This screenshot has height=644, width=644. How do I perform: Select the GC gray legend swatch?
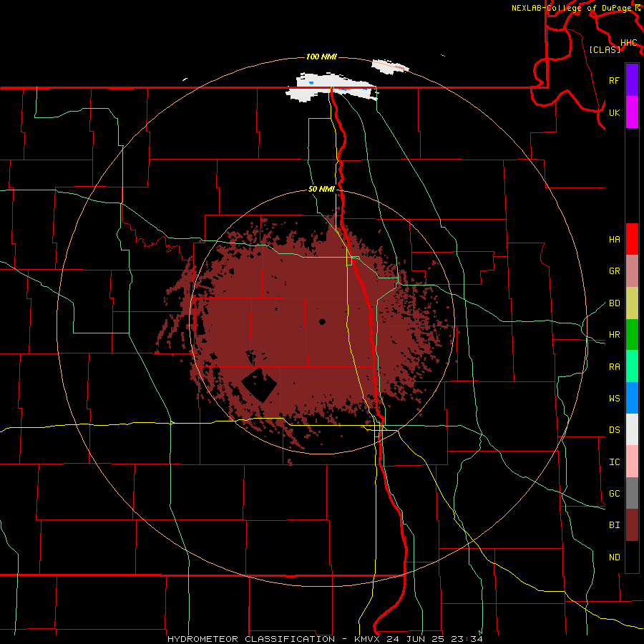point(632,493)
